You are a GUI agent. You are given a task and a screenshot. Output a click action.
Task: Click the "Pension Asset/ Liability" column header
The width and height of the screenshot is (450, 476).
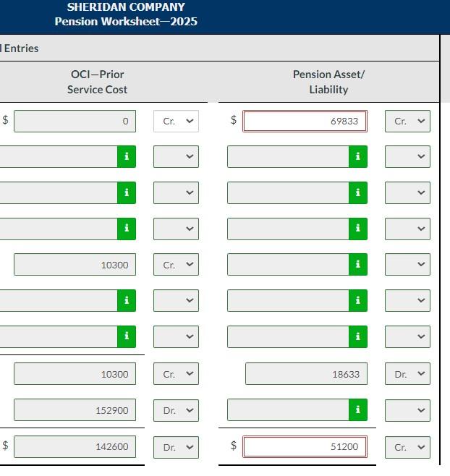click(328, 82)
